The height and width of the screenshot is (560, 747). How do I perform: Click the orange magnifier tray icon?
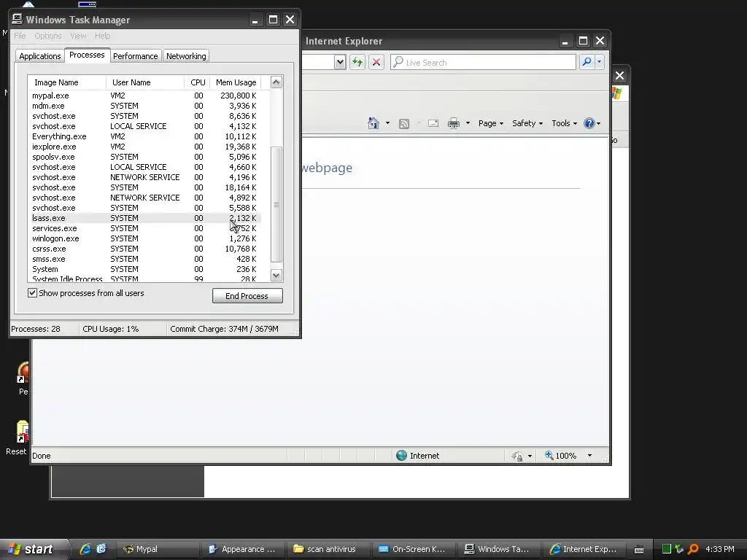tap(693, 549)
